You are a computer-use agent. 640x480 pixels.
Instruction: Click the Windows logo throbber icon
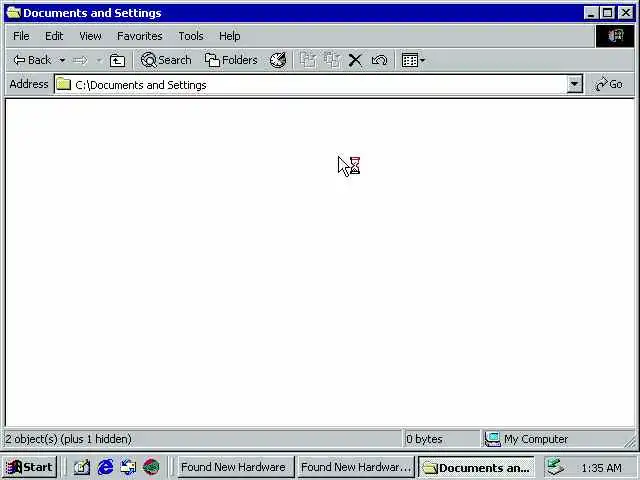pyautogui.click(x=615, y=36)
